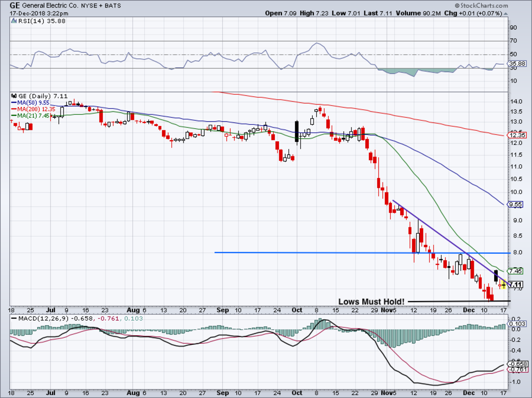Click the 35.88 RSI value tag

516,64
